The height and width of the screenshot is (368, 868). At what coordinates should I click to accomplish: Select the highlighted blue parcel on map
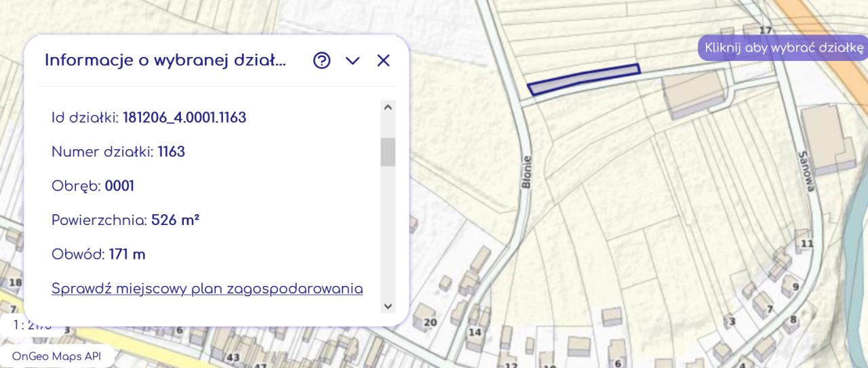583,79
